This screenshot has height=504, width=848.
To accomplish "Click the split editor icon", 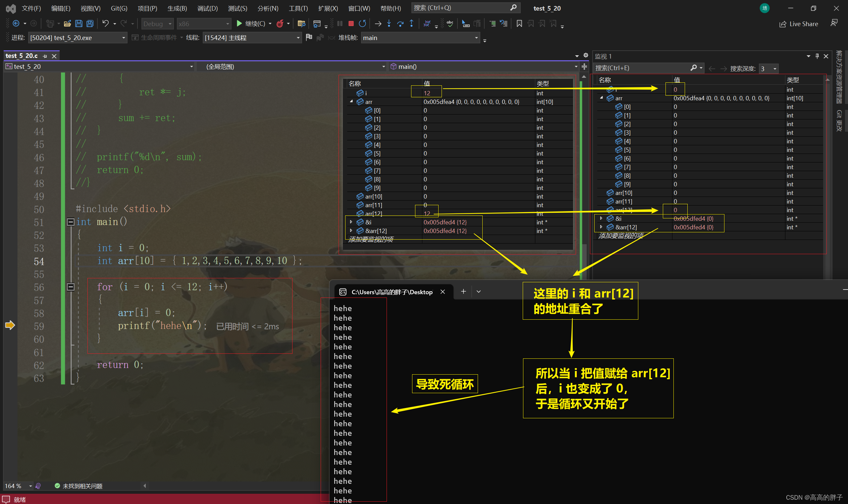I will point(584,67).
